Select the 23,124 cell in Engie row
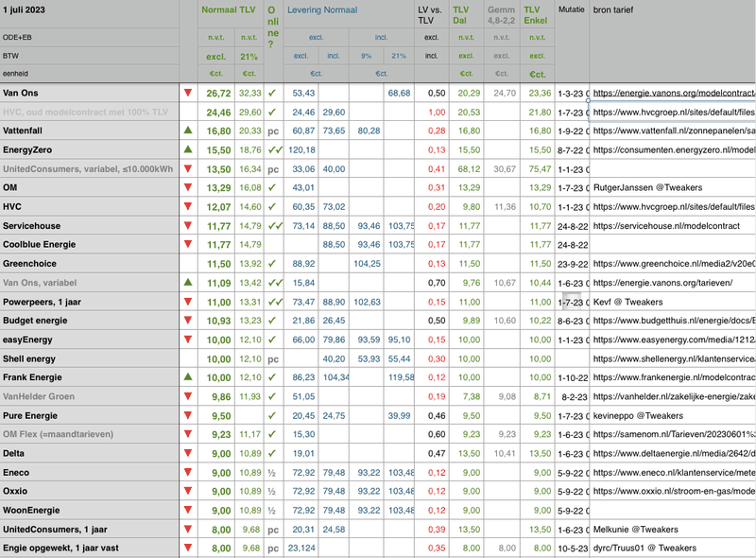This screenshot has width=756, height=558. coord(301,549)
